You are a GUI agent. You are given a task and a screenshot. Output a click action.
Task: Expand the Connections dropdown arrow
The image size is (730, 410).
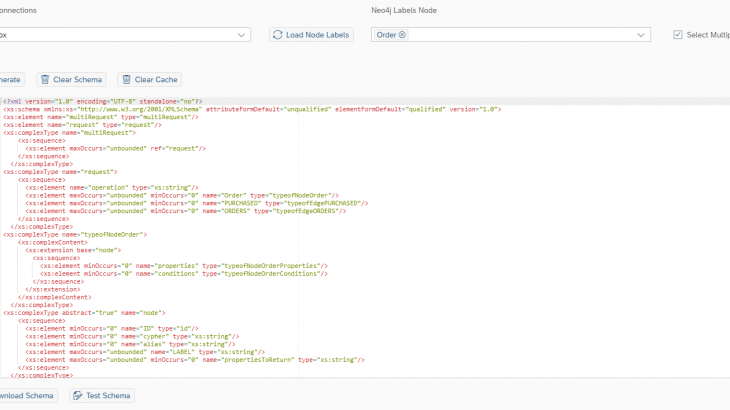[x=241, y=35]
